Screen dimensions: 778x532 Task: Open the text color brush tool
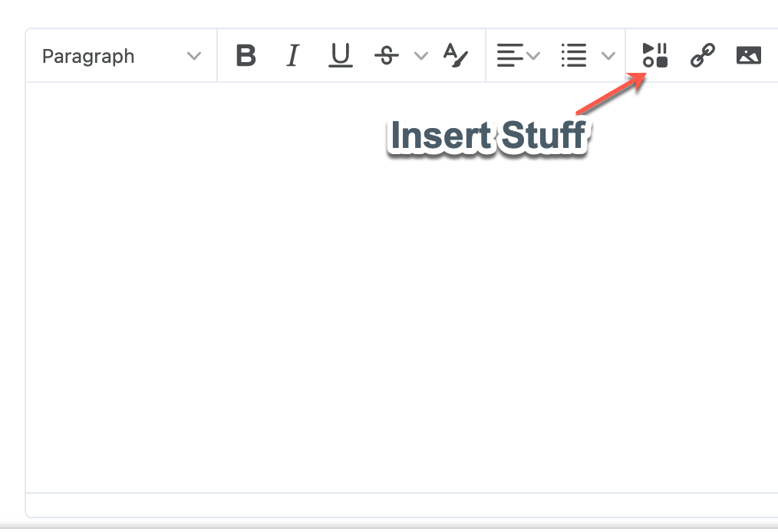[456, 55]
